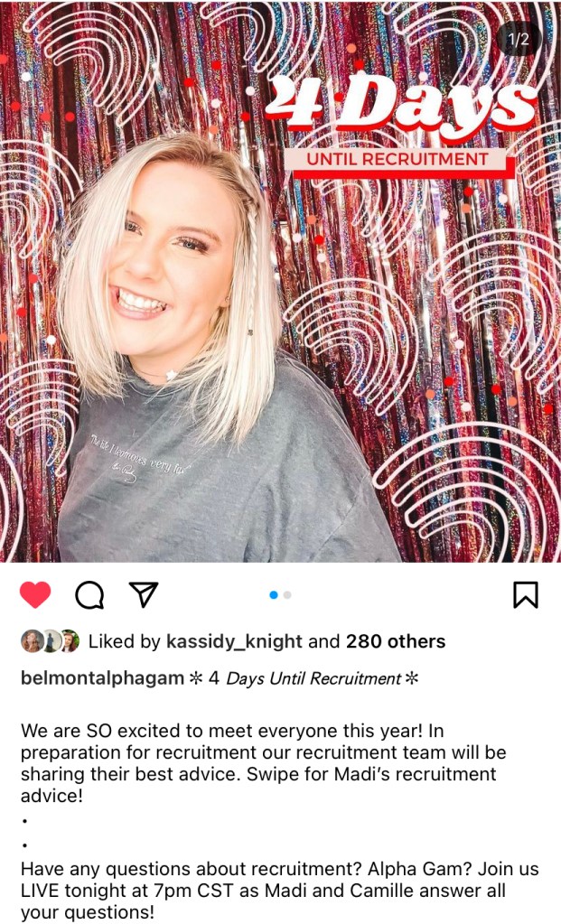Unlike the post with the red heart
Image resolution: width=561 pixels, height=924 pixels.
point(35,594)
